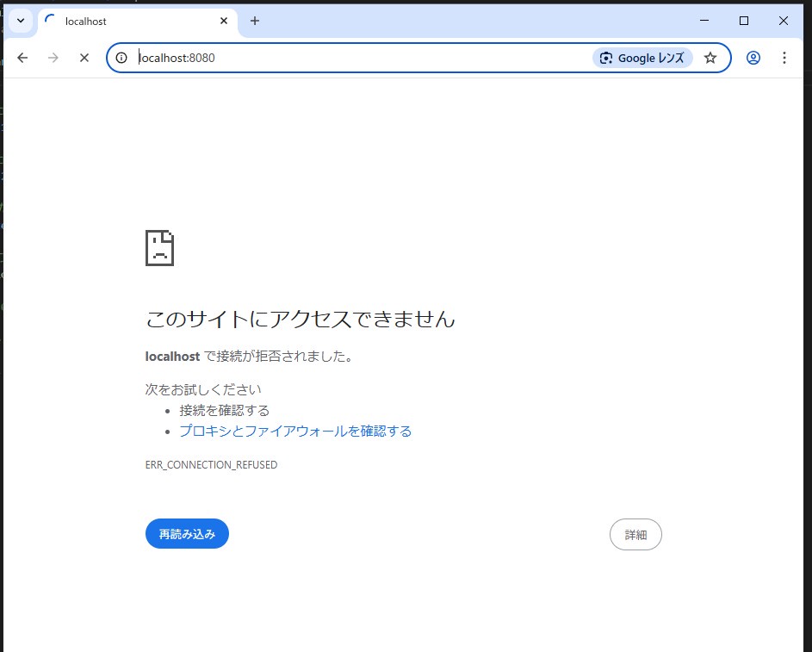Click the back navigation arrow
Screen dimensions: 812x652
pyautogui.click(x=22, y=57)
